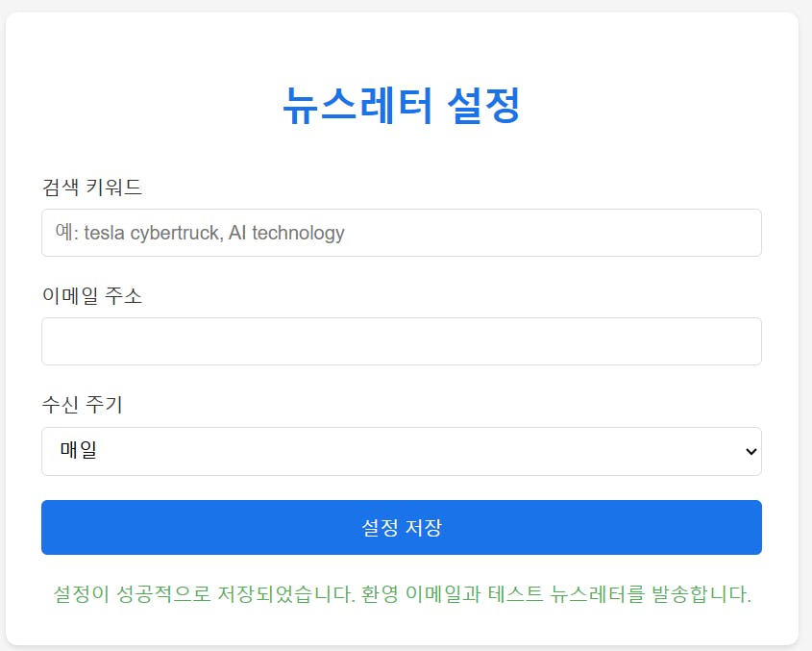Image resolution: width=812 pixels, height=651 pixels.
Task: Save settings with the blue button
Action: point(401,527)
